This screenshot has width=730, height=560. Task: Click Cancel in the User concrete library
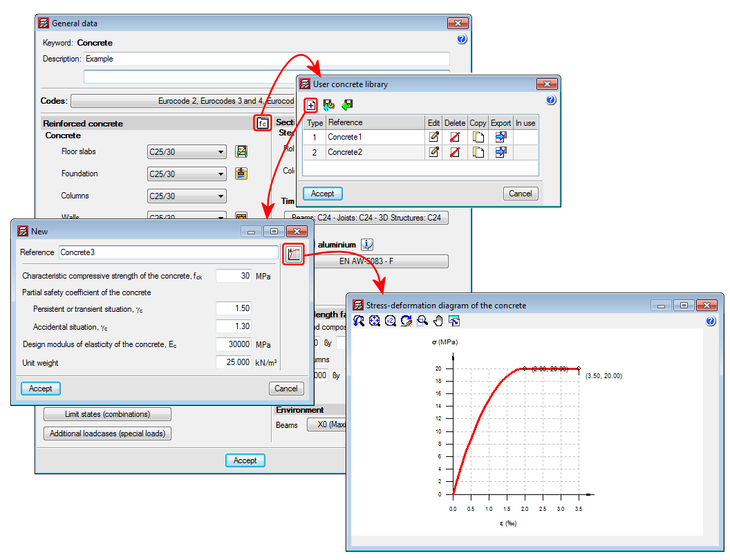[520, 194]
